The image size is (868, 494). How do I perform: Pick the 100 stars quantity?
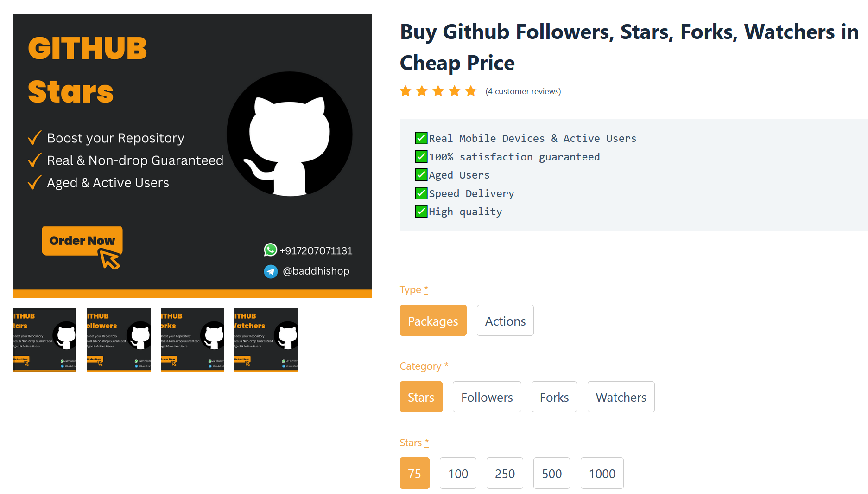(458, 473)
